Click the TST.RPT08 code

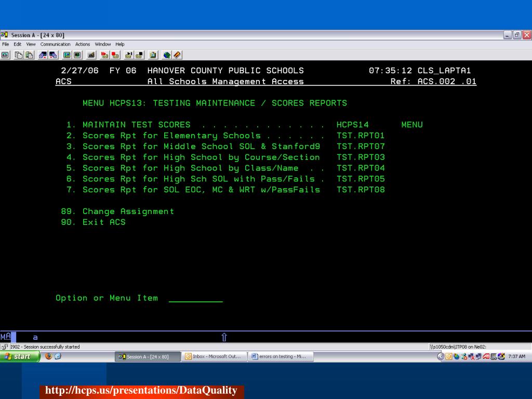coord(361,190)
